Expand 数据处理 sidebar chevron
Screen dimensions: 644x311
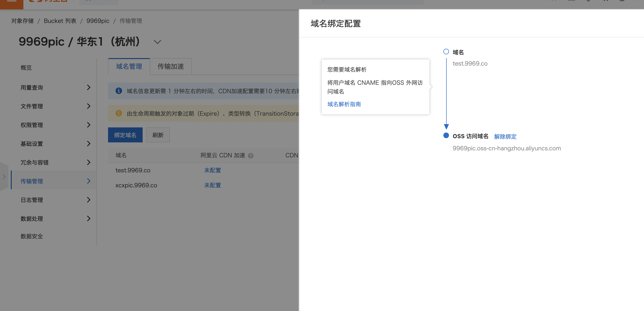[88, 218]
